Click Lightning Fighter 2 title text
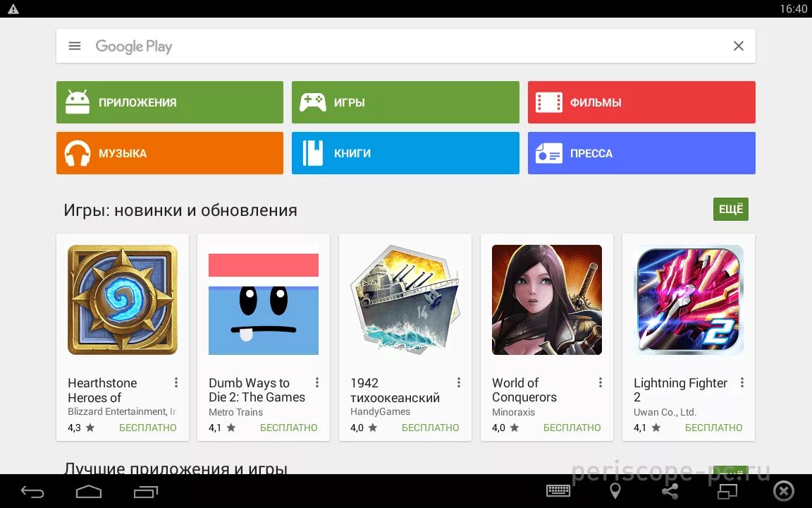Screen dimensions: 812x508 680,389
